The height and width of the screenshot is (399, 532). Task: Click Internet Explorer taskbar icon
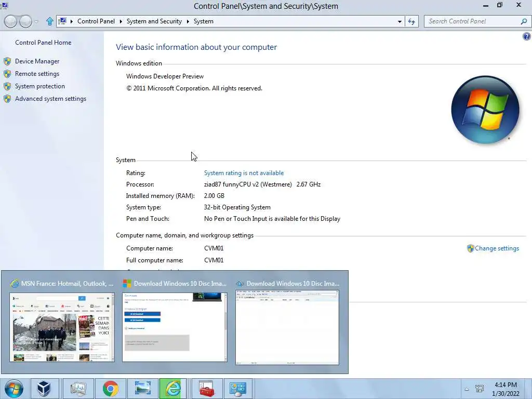pyautogui.click(x=173, y=389)
